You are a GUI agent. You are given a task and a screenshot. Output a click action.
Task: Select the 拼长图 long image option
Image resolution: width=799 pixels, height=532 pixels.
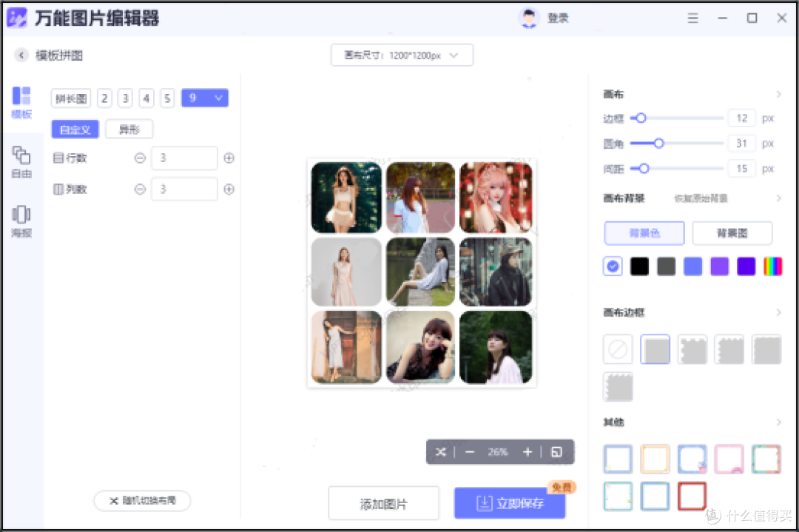71,98
